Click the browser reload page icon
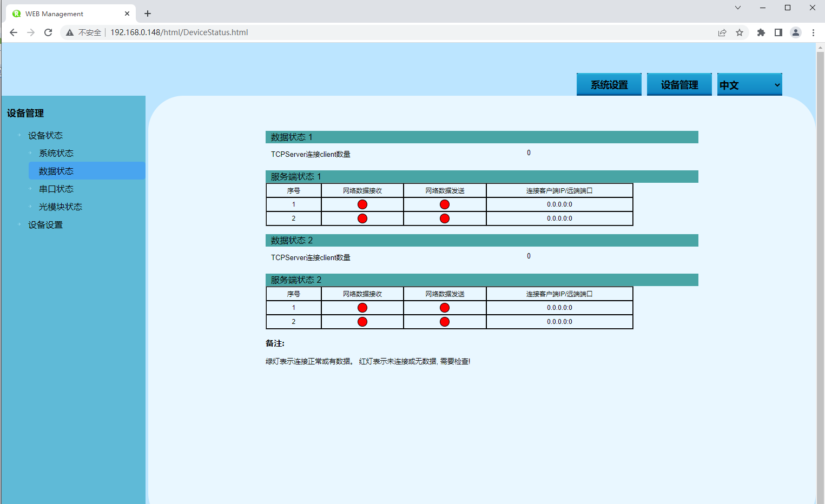825x504 pixels. [x=48, y=32]
